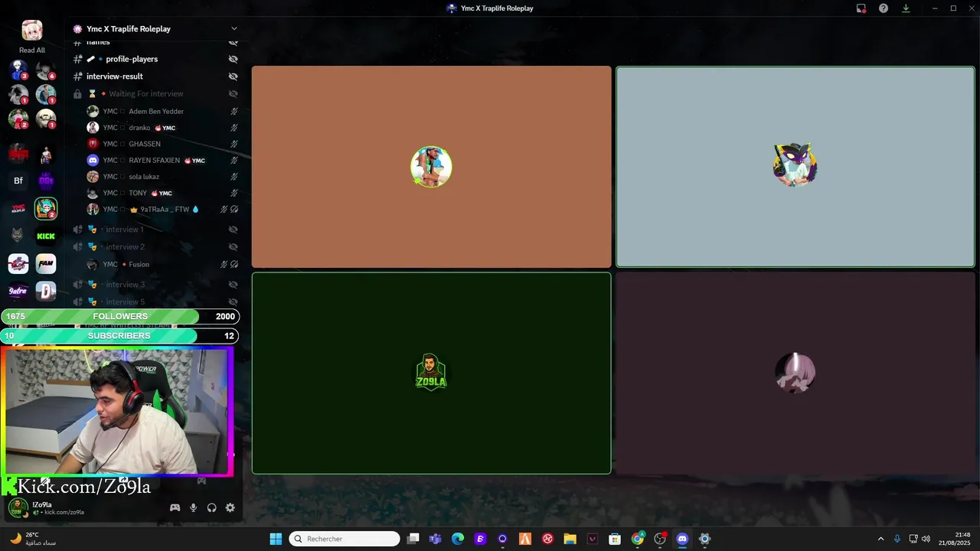Click the Rechercher taskbar search field
The image size is (980, 551).
point(345,539)
